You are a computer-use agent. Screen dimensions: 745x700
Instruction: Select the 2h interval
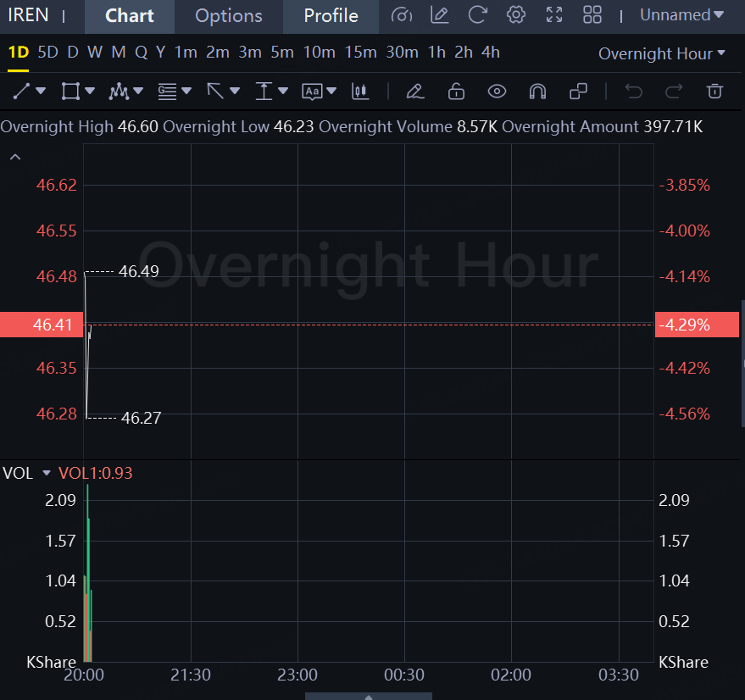click(464, 53)
